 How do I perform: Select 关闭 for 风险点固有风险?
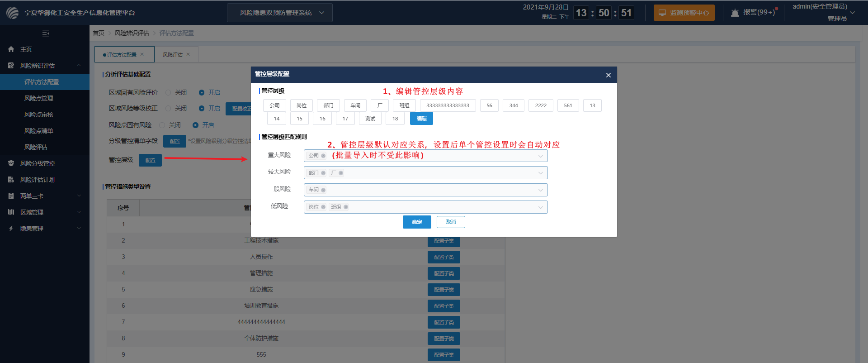pyautogui.click(x=162, y=125)
